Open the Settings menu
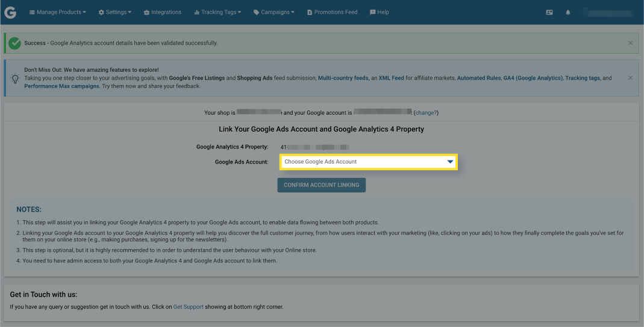 click(x=115, y=12)
